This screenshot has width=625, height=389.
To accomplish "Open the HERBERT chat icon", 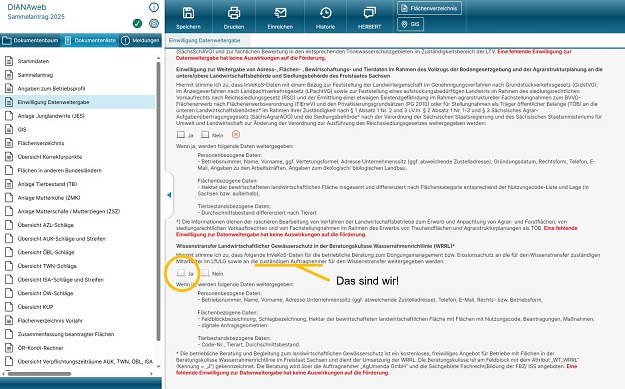I will (x=369, y=13).
